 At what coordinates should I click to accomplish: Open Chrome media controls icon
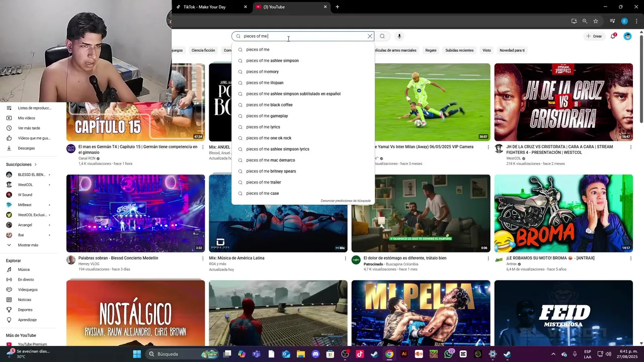(612, 21)
